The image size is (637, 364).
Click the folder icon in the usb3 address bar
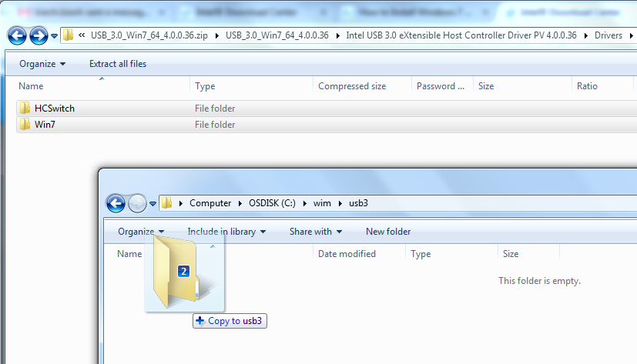(166, 202)
